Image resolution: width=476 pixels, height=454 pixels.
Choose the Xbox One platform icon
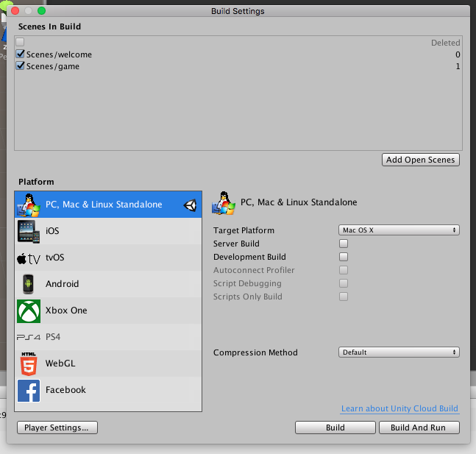(x=29, y=311)
